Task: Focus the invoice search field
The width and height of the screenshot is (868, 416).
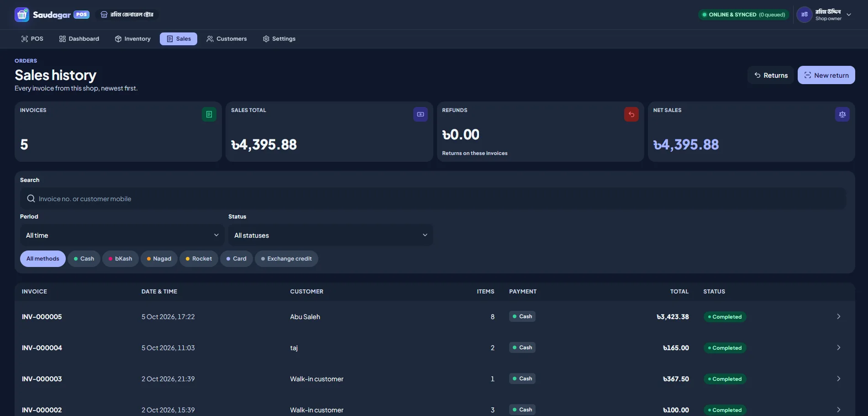Action: coord(433,198)
